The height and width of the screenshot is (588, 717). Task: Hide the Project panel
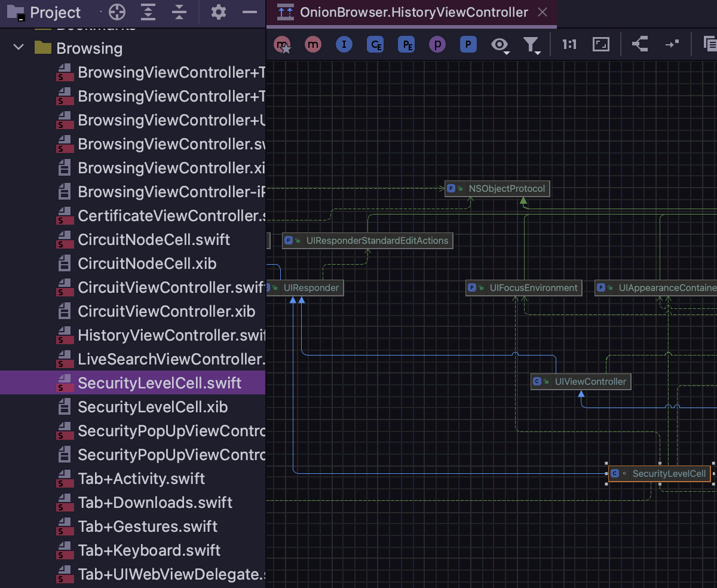point(250,12)
